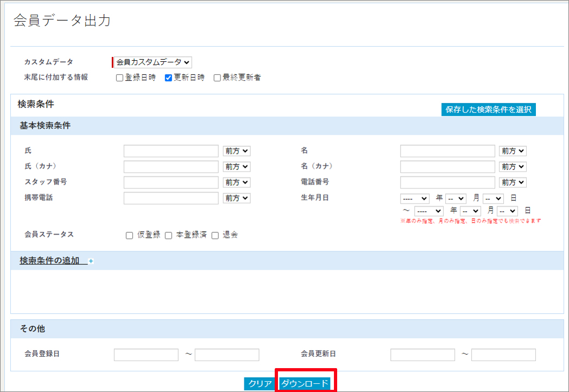Click the 末尾に付加する情報 label
Viewport: 569px width, 392px height.
[56, 77]
